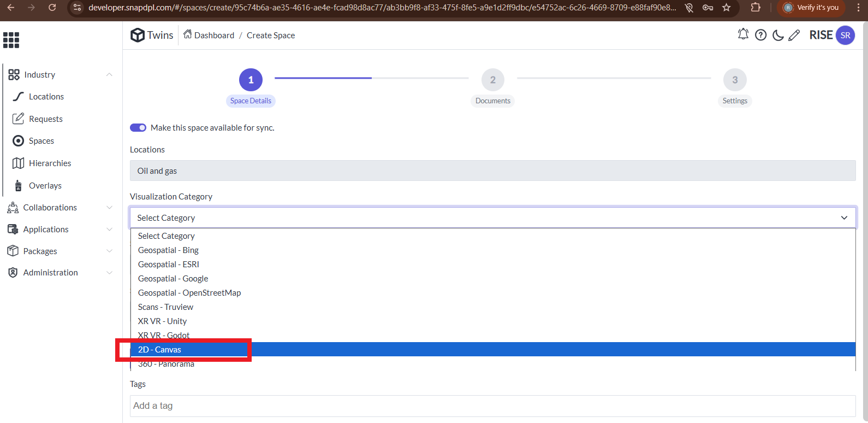
Task: Reload the page in browser
Action: (52, 8)
